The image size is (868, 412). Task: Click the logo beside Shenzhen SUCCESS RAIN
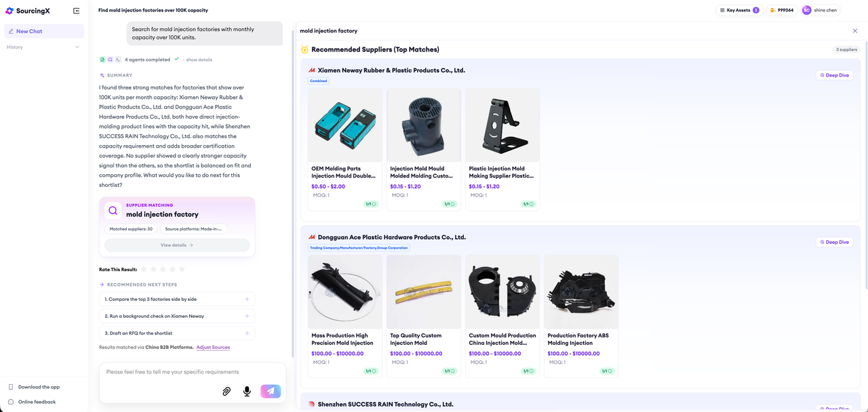tap(312, 404)
